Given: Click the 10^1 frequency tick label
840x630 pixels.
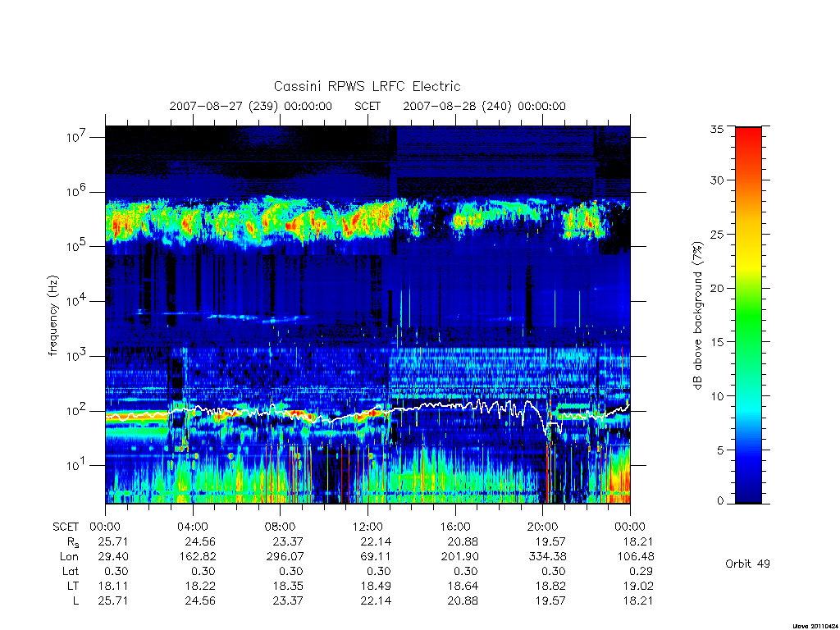Looking at the screenshot, I should coord(77,465).
